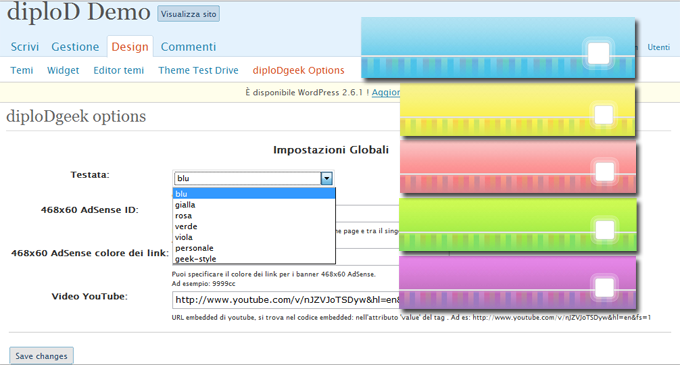
Task: Click the Save changes button
Action: click(42, 356)
